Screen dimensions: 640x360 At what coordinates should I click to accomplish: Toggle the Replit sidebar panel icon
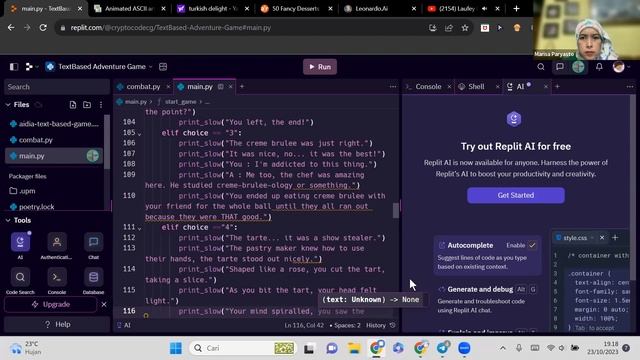click(14, 67)
